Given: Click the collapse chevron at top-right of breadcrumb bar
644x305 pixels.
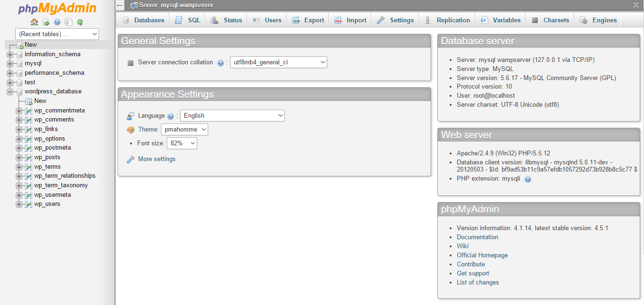Looking at the screenshot, I should 636,5.
